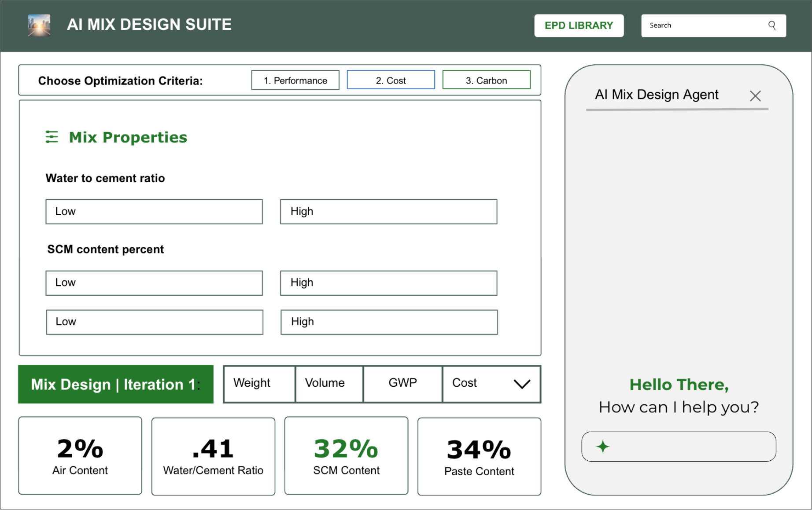Click the AI Mix Design Suite logo
This screenshot has width=812, height=510.
[x=39, y=25]
